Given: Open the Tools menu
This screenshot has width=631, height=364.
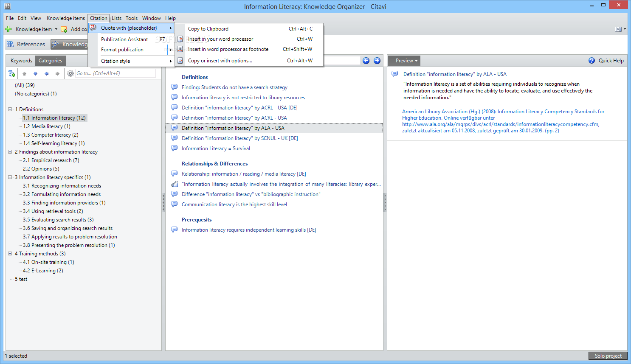Looking at the screenshot, I should click(x=132, y=18).
